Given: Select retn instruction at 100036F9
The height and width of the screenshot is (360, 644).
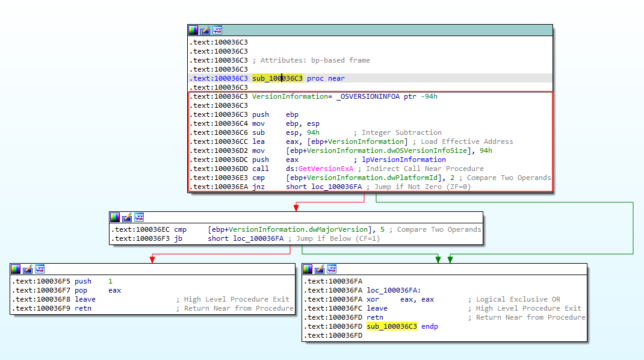Looking at the screenshot, I should [83, 308].
